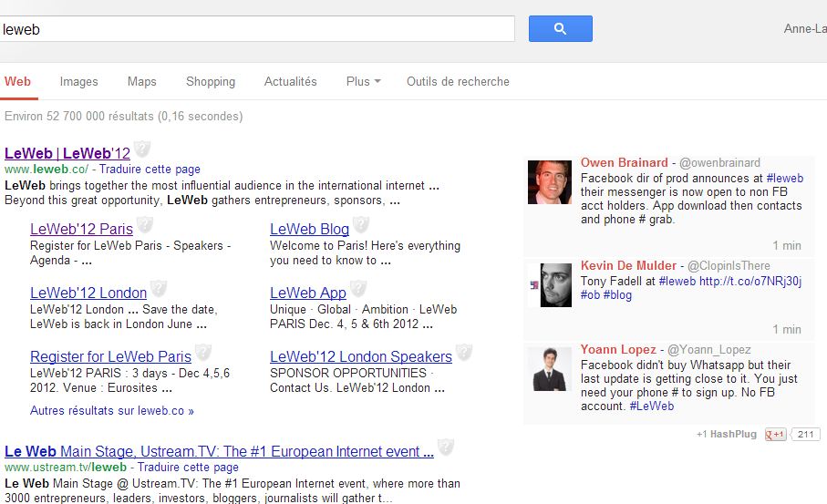The height and width of the screenshot is (504, 827).
Task: Click Environ 52 700 000 résultats text
Action: pyautogui.click(x=123, y=116)
